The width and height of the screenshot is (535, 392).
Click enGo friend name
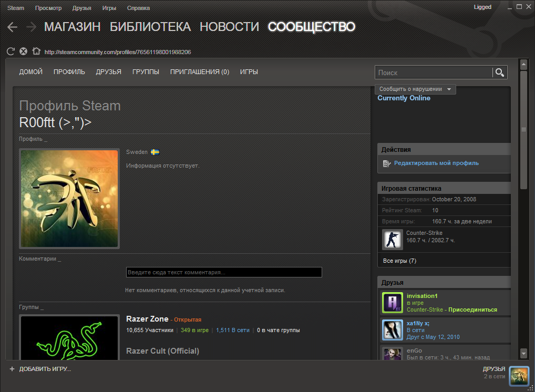[414, 350]
